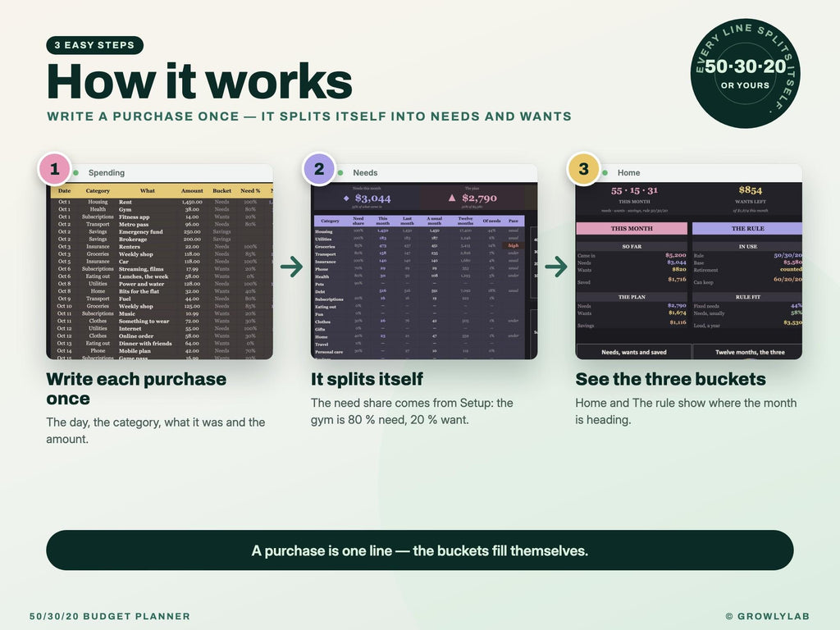Viewport: 840px width, 630px height.
Task: Select the 'Fitness app' entry
Action: 134,217
